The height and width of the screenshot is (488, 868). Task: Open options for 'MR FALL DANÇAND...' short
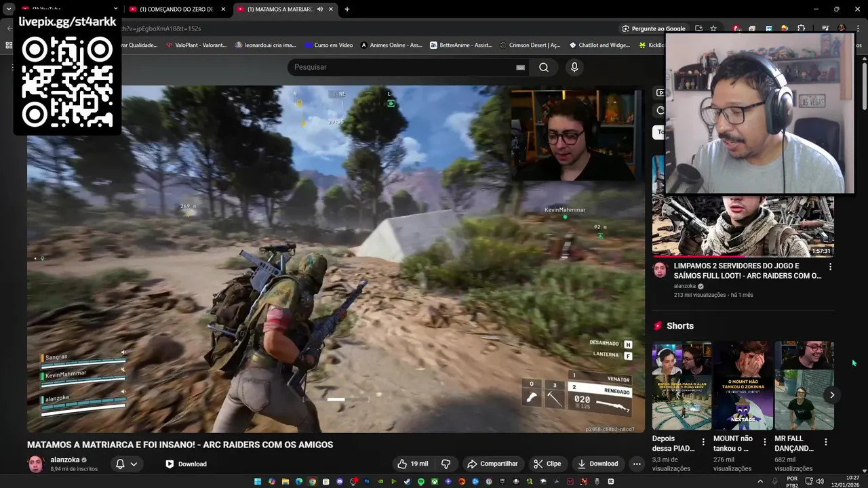pyautogui.click(x=826, y=442)
